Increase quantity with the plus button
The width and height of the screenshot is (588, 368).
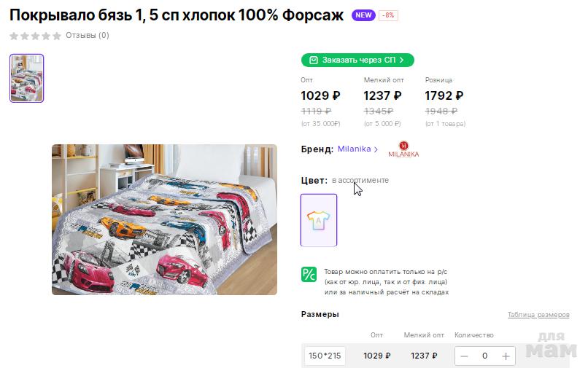tap(506, 356)
